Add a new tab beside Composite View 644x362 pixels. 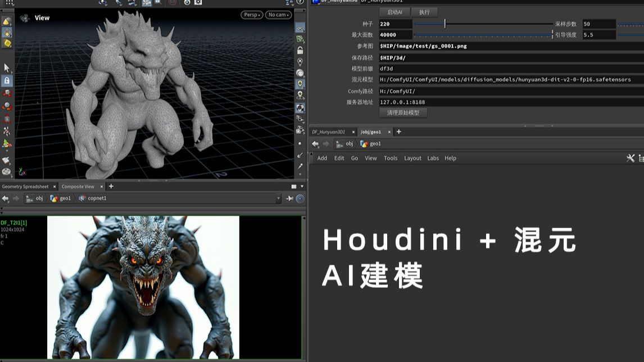[x=111, y=187]
